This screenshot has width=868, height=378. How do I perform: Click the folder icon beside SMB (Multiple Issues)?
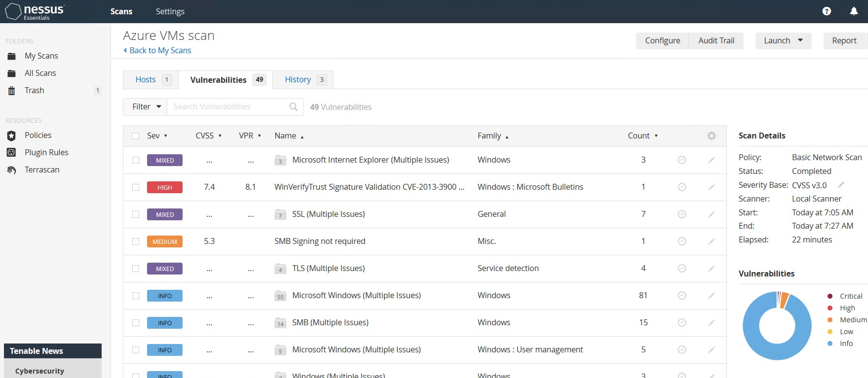tap(280, 323)
